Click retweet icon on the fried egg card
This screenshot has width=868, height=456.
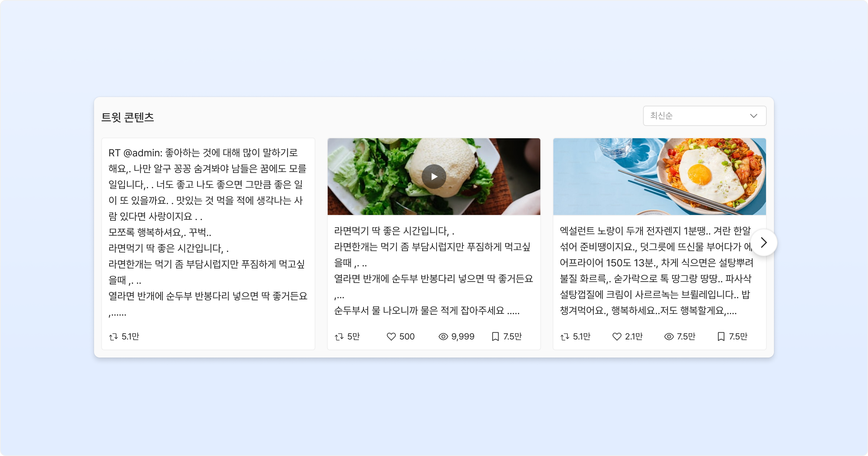coord(565,337)
